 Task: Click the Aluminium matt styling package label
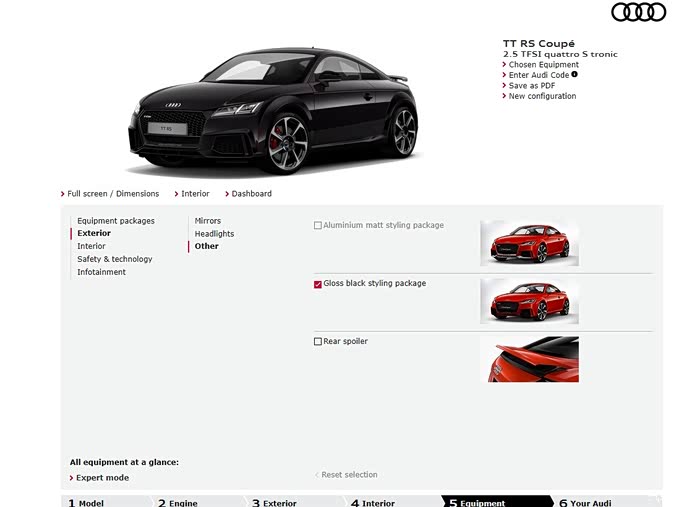click(383, 225)
